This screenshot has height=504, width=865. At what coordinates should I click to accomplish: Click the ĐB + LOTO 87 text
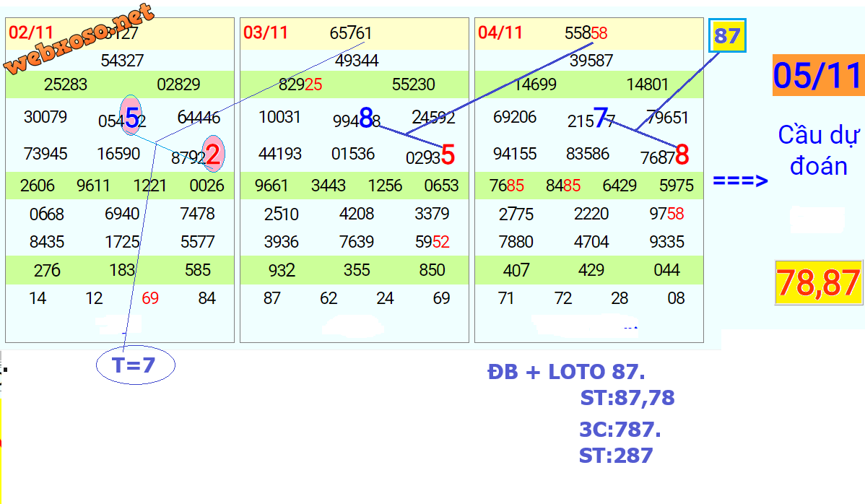(x=566, y=372)
